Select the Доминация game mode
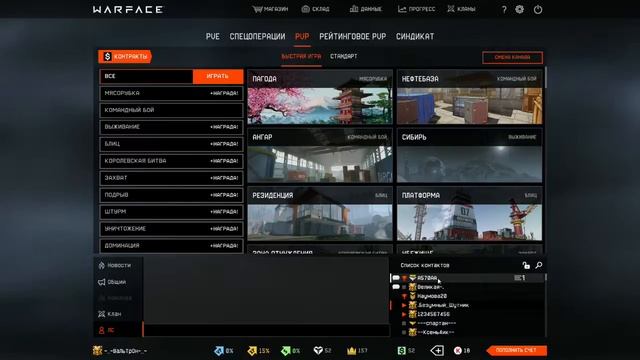Screen dimensions: 640x360 171,246
